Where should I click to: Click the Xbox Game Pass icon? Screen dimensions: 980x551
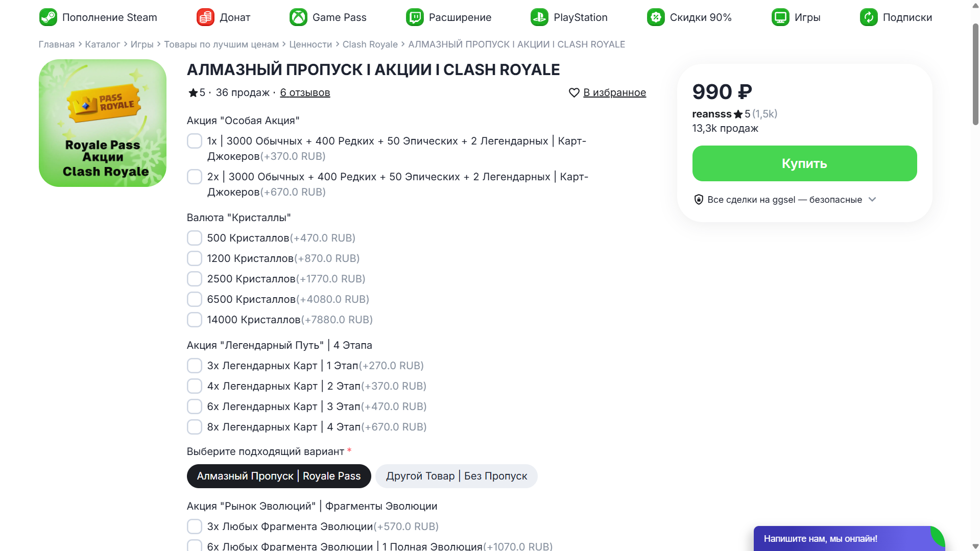point(298,17)
